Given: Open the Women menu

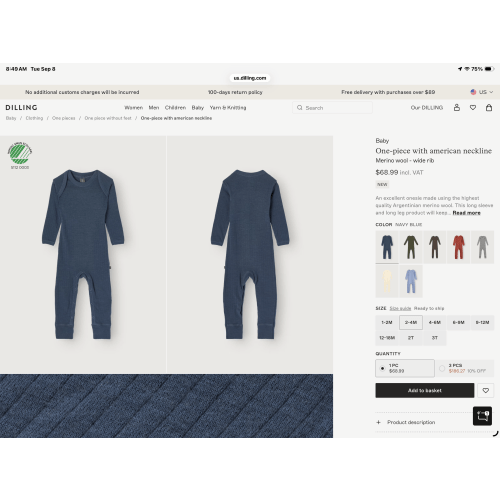Looking at the screenshot, I should (133, 108).
